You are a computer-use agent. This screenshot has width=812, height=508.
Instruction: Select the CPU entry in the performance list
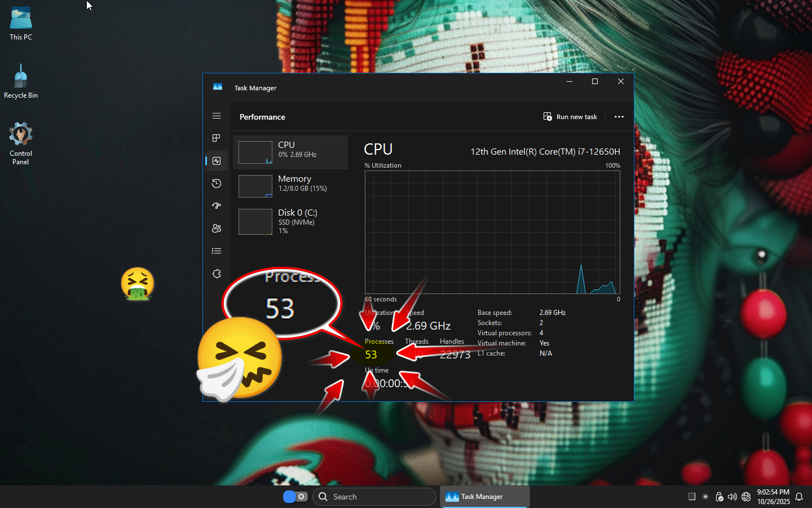tap(290, 152)
